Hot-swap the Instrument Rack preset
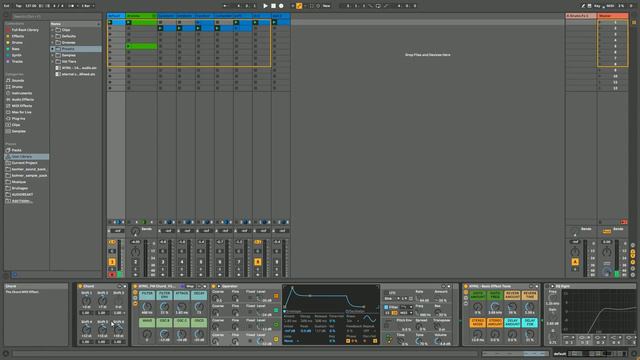This screenshot has height=360, width=640. pos(200,286)
